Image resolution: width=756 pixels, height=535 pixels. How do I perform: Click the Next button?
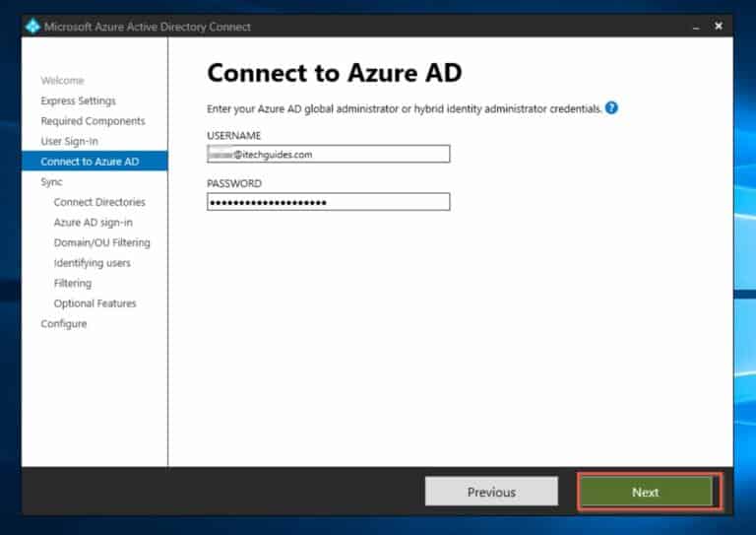(x=646, y=492)
